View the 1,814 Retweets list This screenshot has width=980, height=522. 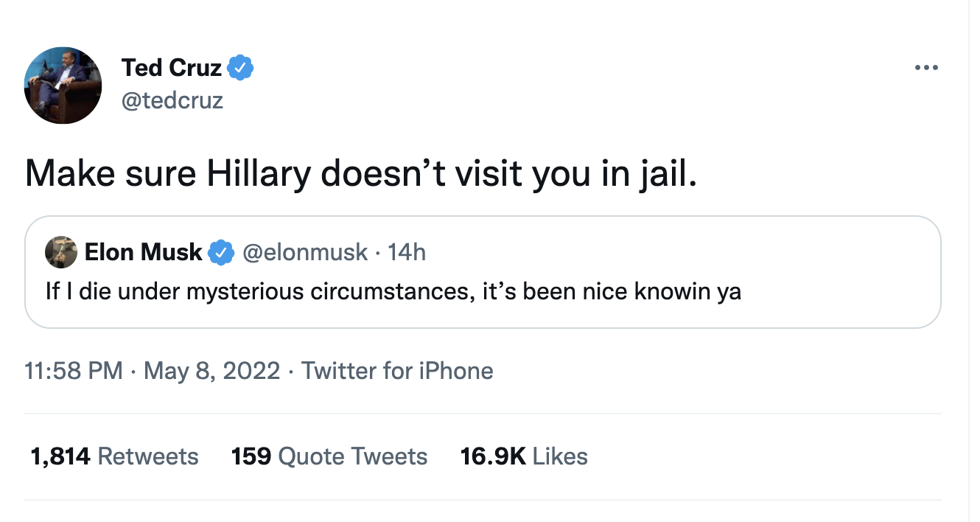(x=114, y=456)
